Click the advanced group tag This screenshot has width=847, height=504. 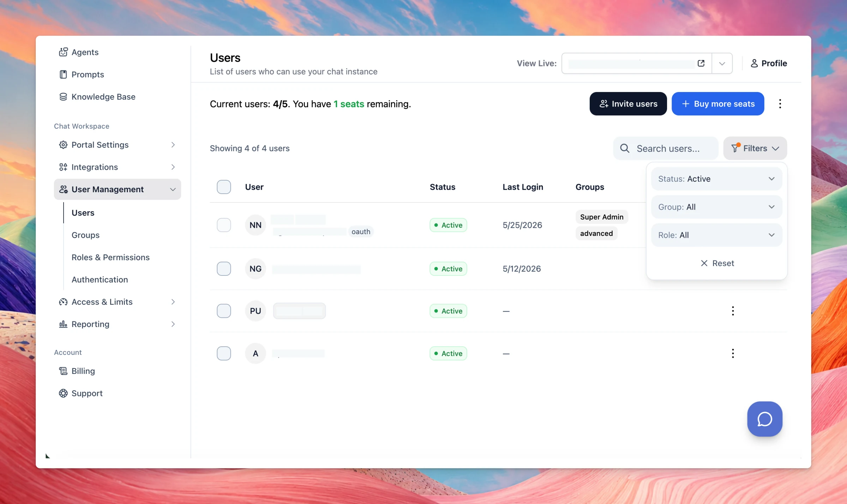click(x=596, y=233)
